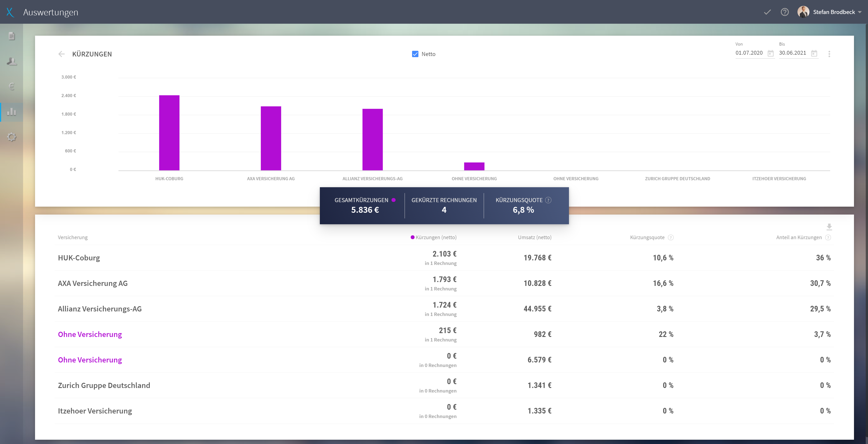
Task: Click the 29,5 % Anteil value
Action: point(821,309)
